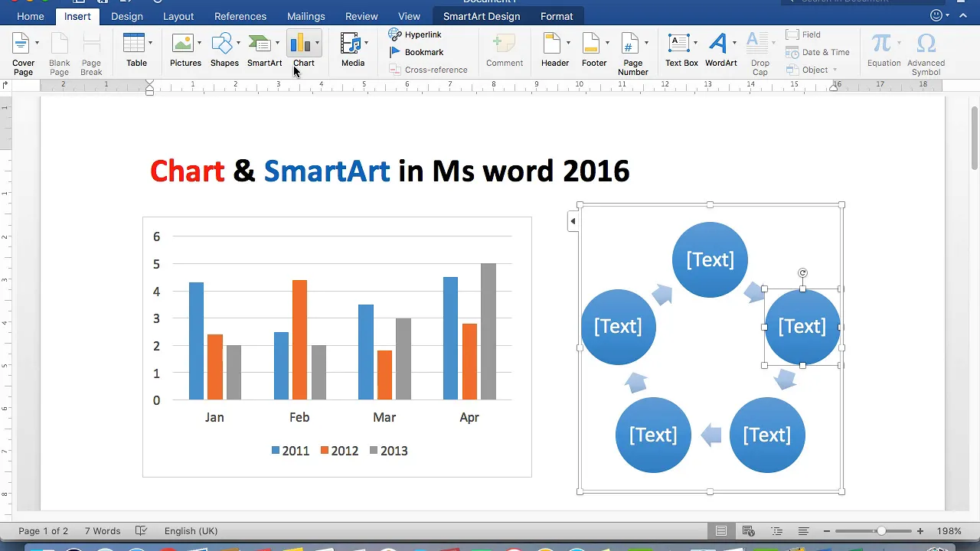Open the Review tab
This screenshot has height=551, width=980.
click(x=361, y=16)
